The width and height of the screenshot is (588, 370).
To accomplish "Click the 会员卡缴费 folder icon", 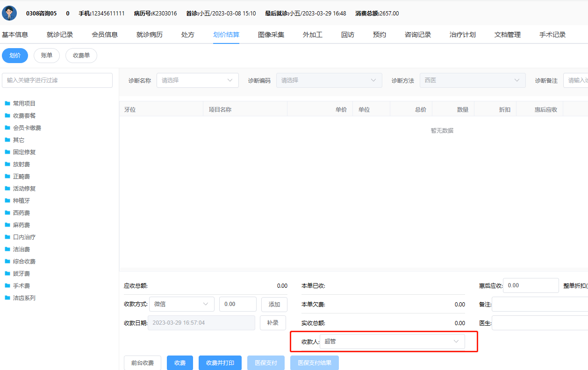I will tap(7, 128).
